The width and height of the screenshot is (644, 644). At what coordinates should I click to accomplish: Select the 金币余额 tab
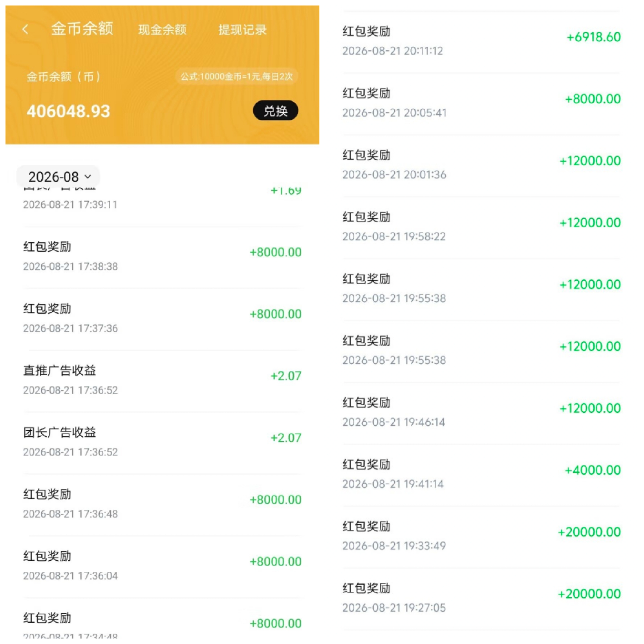click(x=82, y=29)
